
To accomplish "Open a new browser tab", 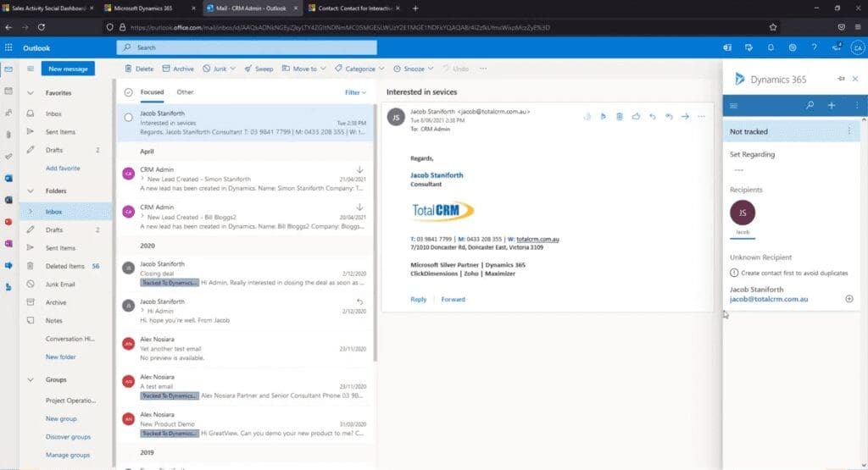I will click(415, 8).
